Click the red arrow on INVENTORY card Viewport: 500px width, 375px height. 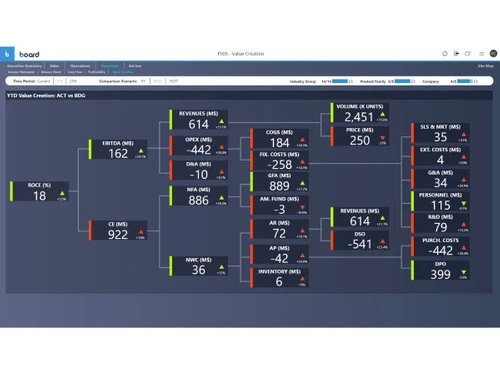pos(302,279)
